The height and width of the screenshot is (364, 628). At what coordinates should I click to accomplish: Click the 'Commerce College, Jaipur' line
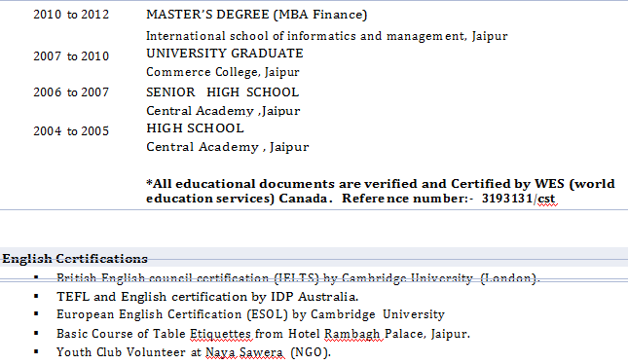[223, 72]
